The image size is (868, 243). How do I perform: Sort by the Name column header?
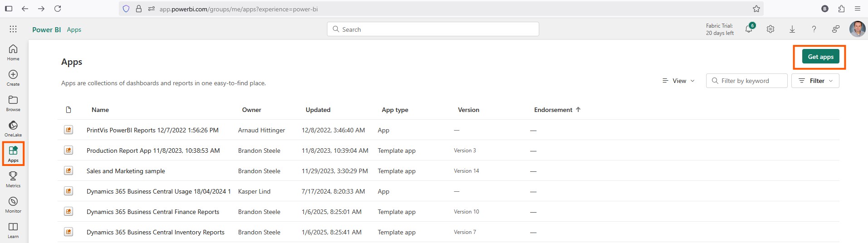tap(100, 110)
